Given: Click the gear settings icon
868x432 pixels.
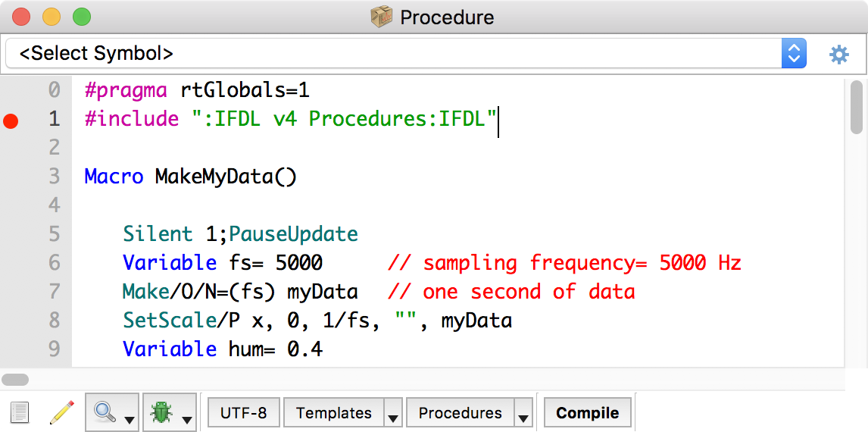Looking at the screenshot, I should [x=839, y=54].
